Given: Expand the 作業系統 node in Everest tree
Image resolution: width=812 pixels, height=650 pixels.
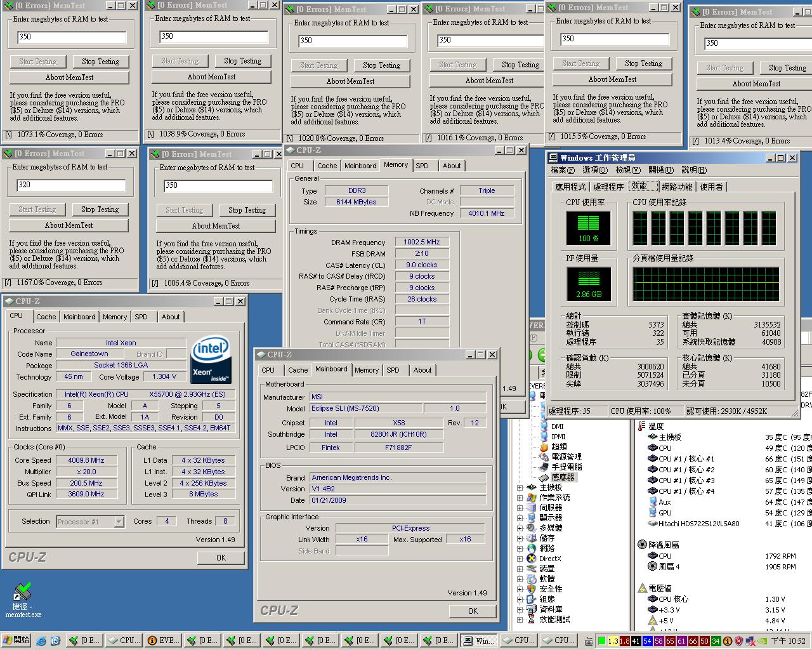Looking at the screenshot, I should click(520, 498).
